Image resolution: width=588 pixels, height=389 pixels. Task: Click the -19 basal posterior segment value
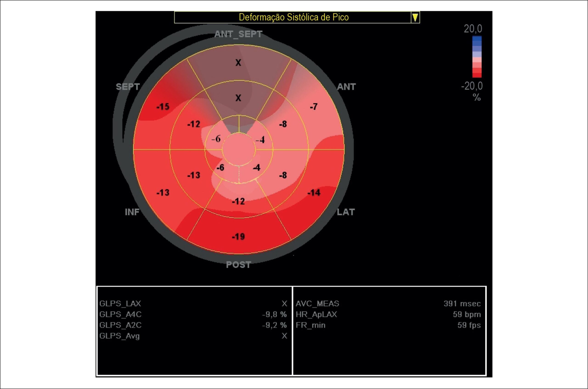pos(238,237)
